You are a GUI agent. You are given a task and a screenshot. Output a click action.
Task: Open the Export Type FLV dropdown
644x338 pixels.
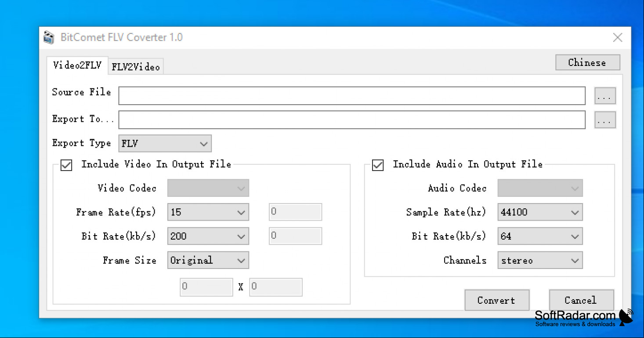(165, 143)
